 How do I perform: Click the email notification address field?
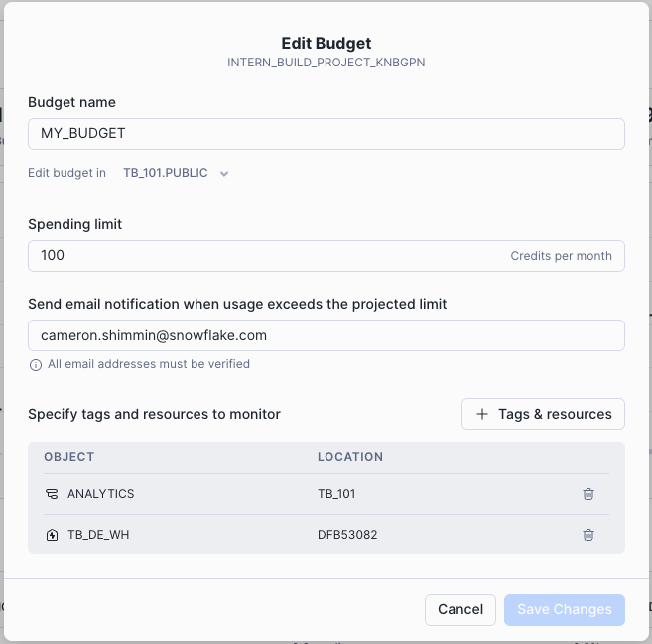tap(326, 335)
